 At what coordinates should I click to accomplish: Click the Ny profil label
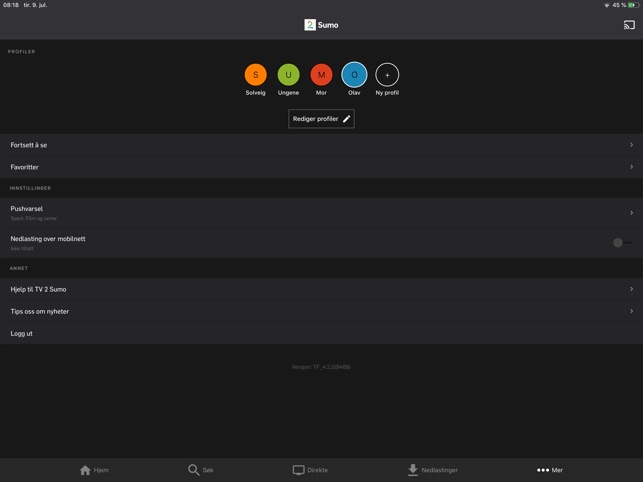click(387, 93)
